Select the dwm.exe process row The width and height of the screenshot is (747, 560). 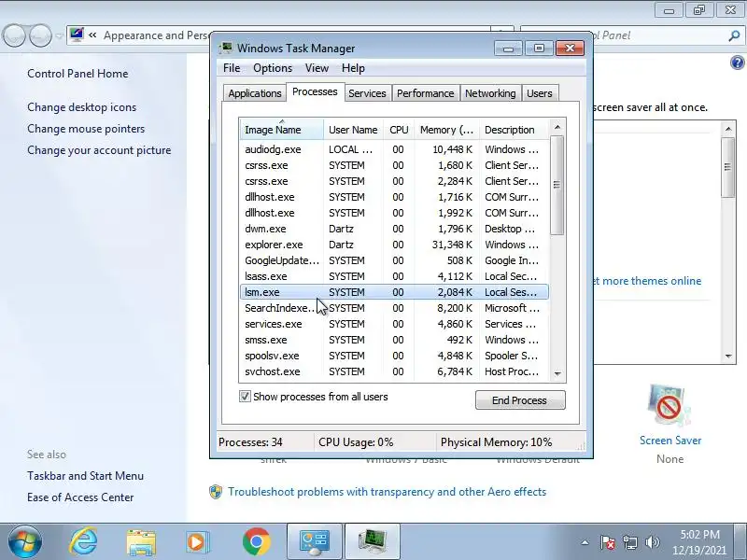[x=394, y=229]
